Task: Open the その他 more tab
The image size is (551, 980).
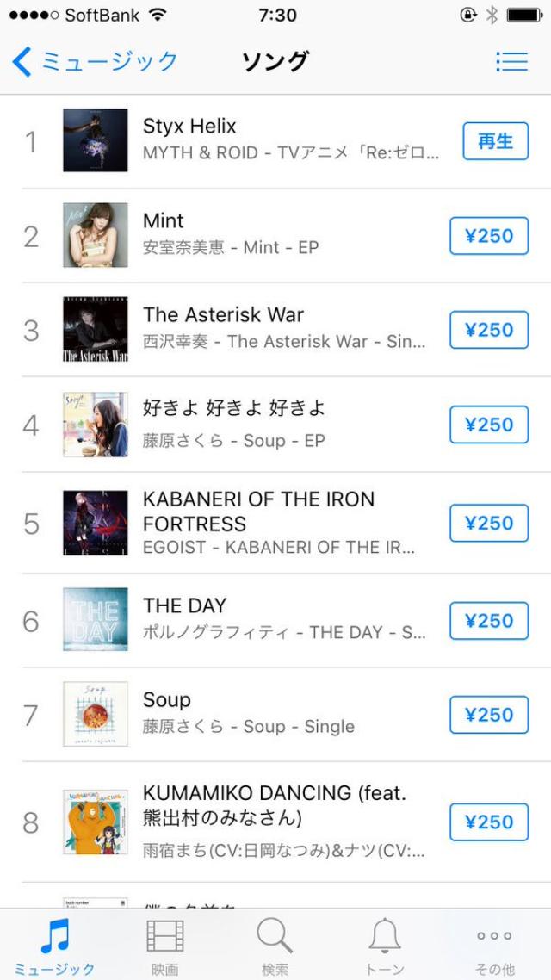Action: click(494, 946)
